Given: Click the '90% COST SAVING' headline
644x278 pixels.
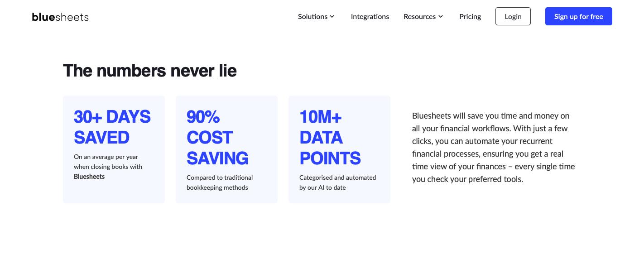Looking at the screenshot, I should pos(217,138).
